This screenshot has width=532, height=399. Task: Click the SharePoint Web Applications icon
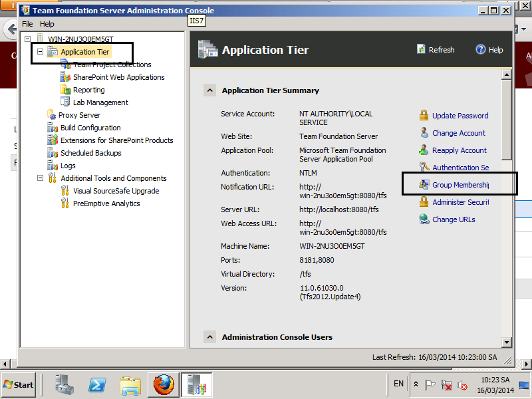[65, 77]
